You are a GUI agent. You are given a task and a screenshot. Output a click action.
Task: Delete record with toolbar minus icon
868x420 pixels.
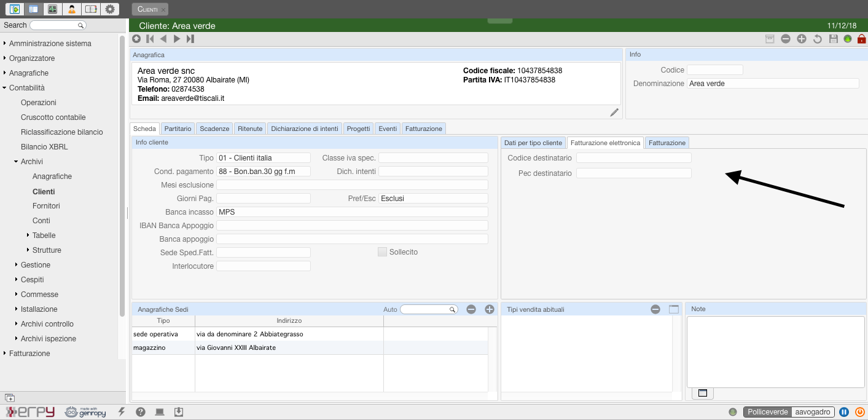(786, 39)
